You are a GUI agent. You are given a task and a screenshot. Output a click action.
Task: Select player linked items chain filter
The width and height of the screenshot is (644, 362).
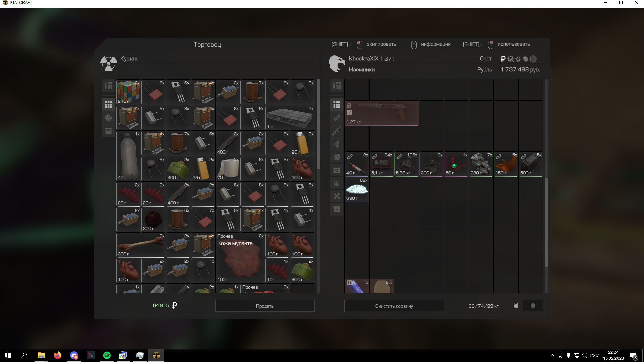(x=337, y=118)
